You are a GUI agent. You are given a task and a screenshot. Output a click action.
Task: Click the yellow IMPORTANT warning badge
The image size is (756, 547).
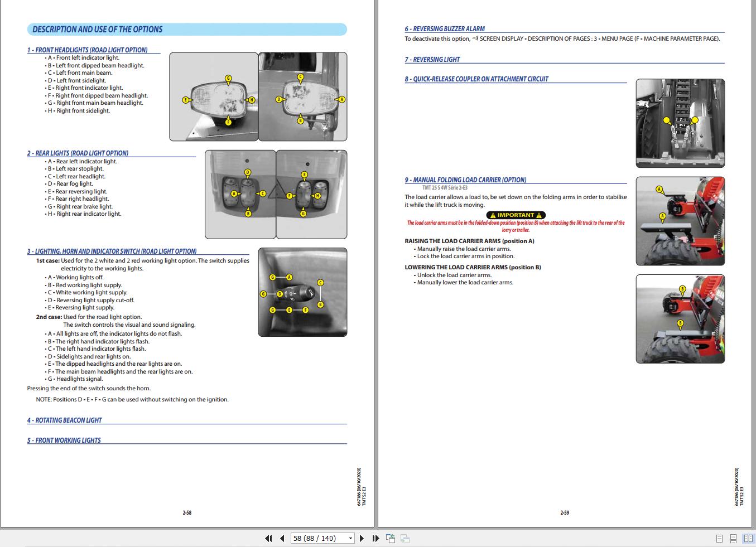[516, 215]
